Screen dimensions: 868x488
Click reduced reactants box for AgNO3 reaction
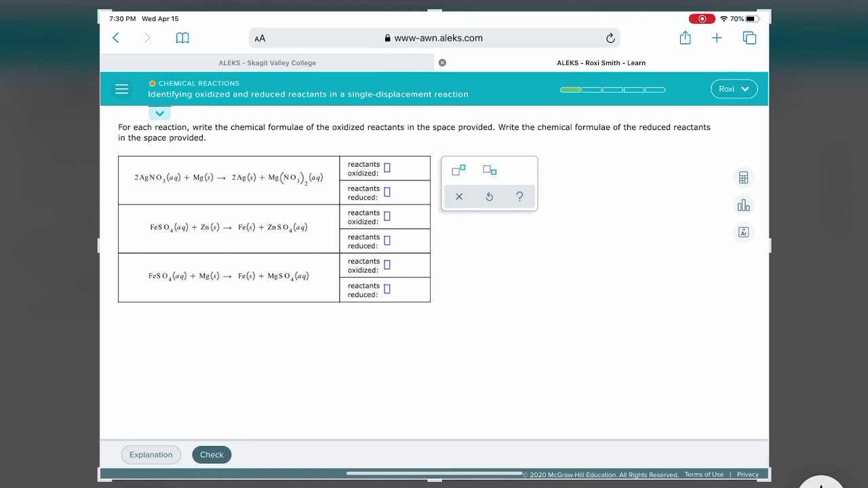tap(387, 192)
